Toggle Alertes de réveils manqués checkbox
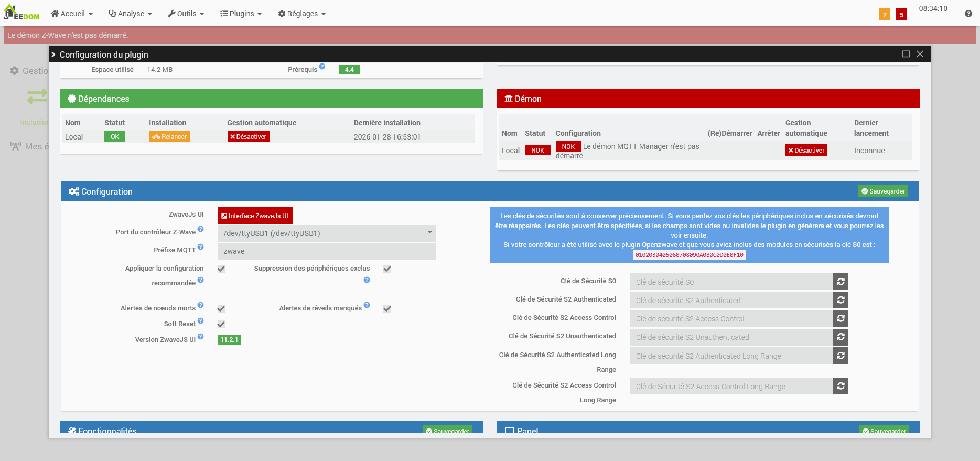 (x=387, y=308)
